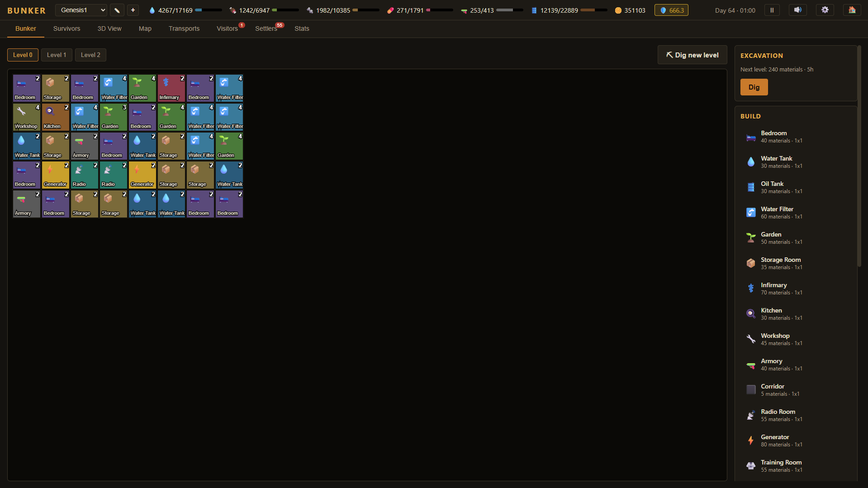Click the Dig new level button
Image resolution: width=868 pixels, height=488 pixels.
[x=692, y=55]
